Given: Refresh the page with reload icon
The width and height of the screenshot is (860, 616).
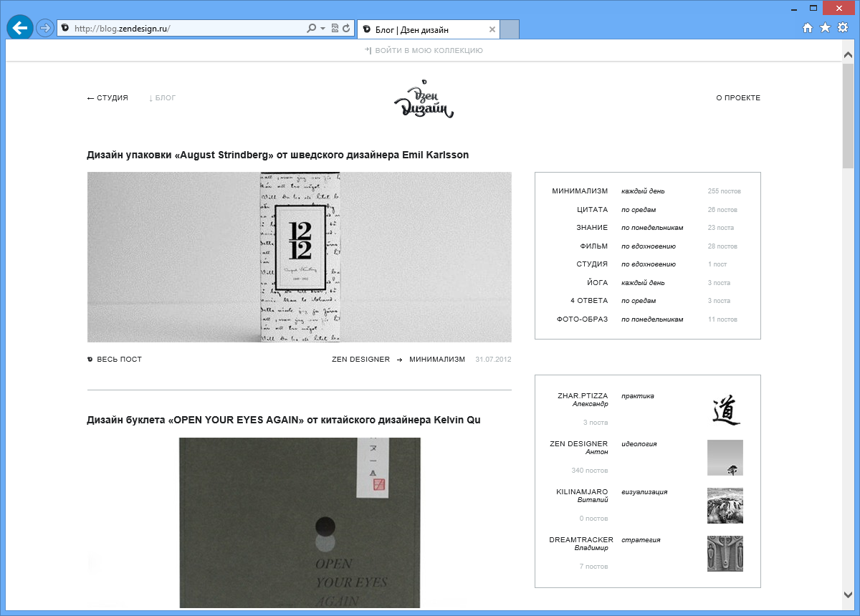Looking at the screenshot, I should [347, 29].
